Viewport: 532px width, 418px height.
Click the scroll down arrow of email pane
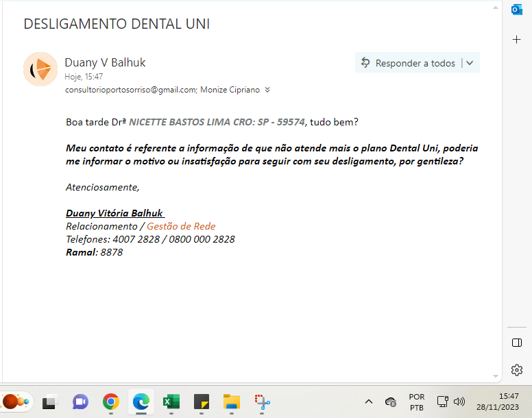coord(496,376)
